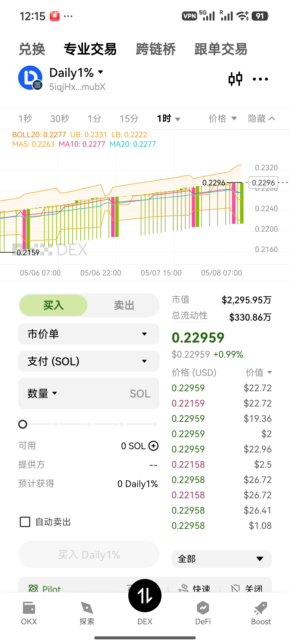Tap the 总流动性 label for details
The width and height of the screenshot is (290, 644).
pyautogui.click(x=190, y=316)
